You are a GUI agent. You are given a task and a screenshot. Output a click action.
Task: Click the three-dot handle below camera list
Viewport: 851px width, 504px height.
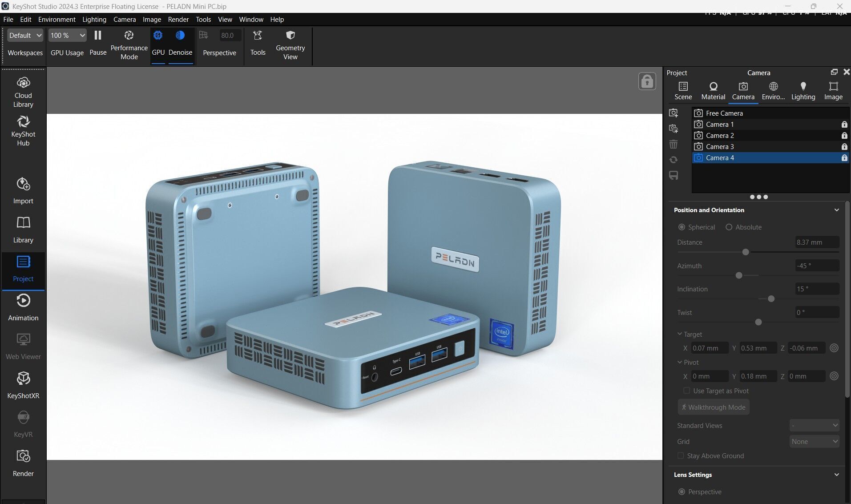click(x=758, y=197)
